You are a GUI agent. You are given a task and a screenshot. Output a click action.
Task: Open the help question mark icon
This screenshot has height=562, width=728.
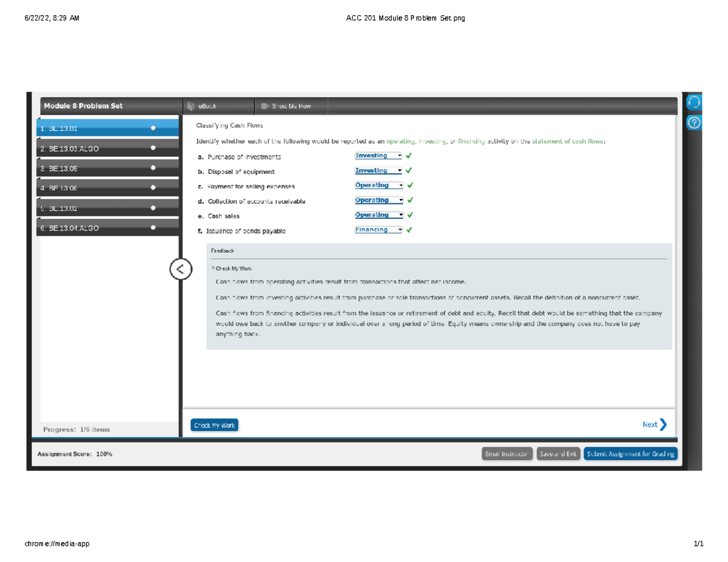click(694, 123)
